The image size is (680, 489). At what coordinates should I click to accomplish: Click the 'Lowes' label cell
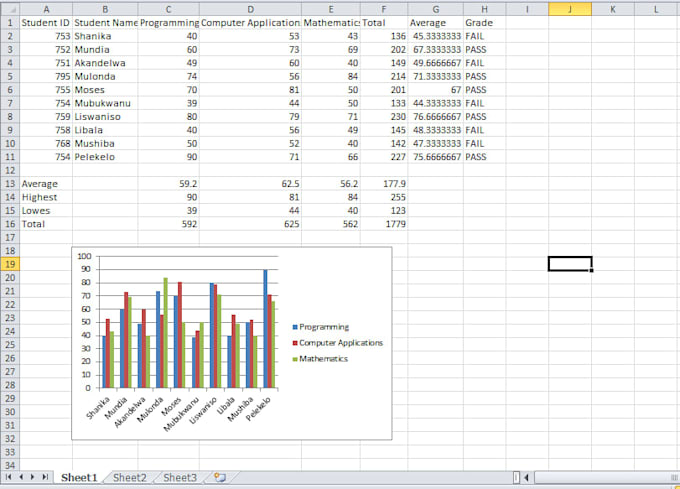[46, 211]
